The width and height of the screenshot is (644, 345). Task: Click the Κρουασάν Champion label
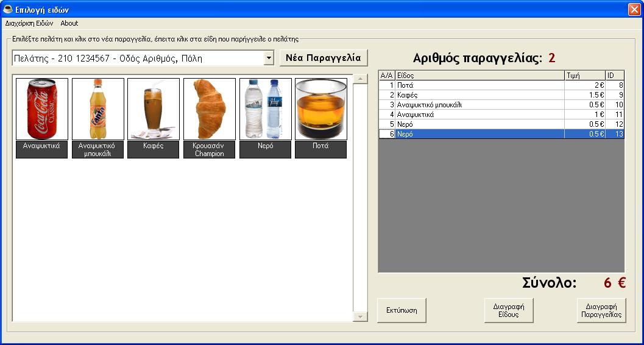click(x=210, y=149)
